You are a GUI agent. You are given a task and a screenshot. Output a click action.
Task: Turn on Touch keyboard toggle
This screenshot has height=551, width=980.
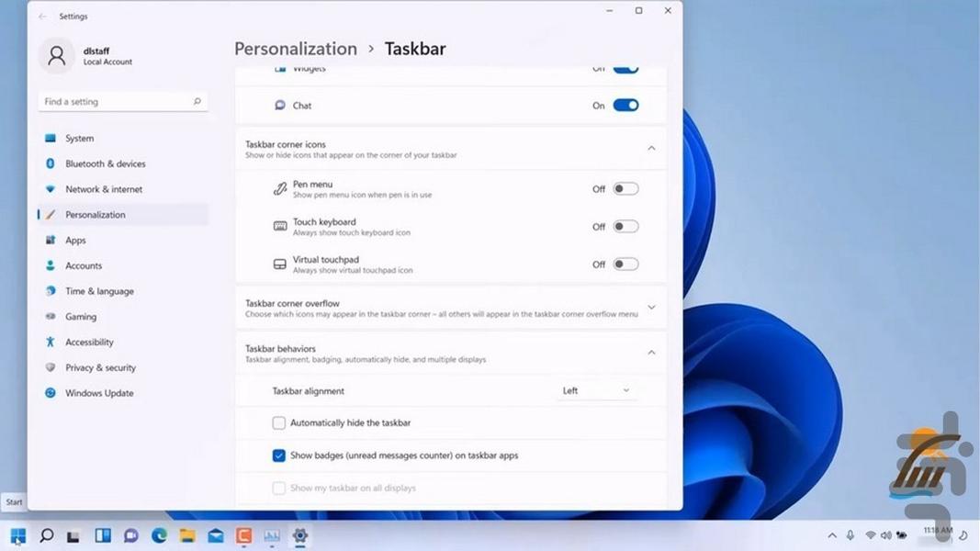625,227
